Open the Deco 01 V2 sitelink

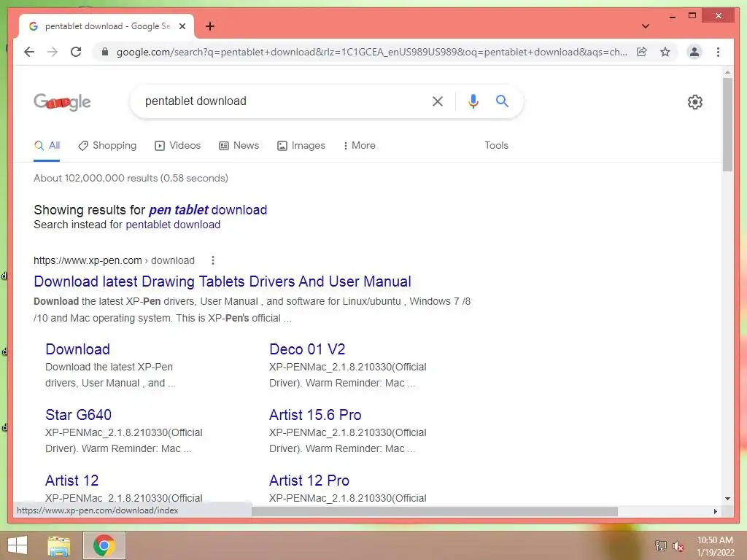307,349
